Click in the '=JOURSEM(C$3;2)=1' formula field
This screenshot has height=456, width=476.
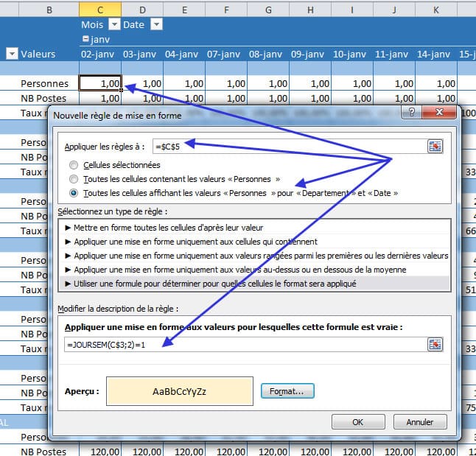(x=243, y=345)
